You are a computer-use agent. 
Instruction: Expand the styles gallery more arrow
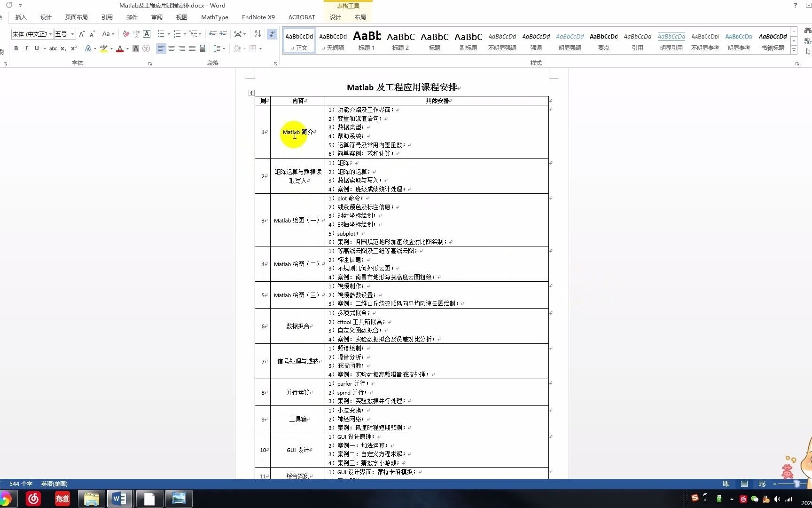(794, 50)
